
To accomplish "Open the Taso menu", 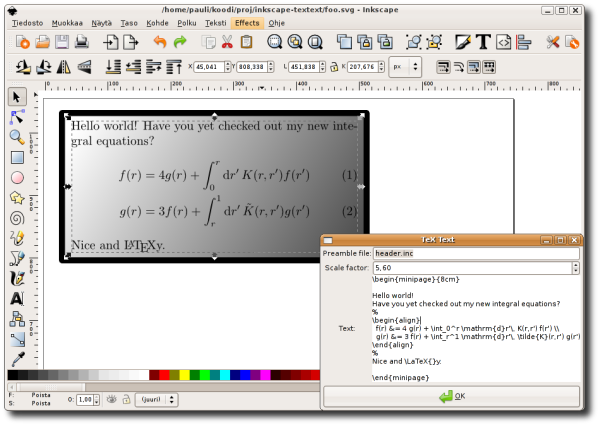I will tap(129, 23).
